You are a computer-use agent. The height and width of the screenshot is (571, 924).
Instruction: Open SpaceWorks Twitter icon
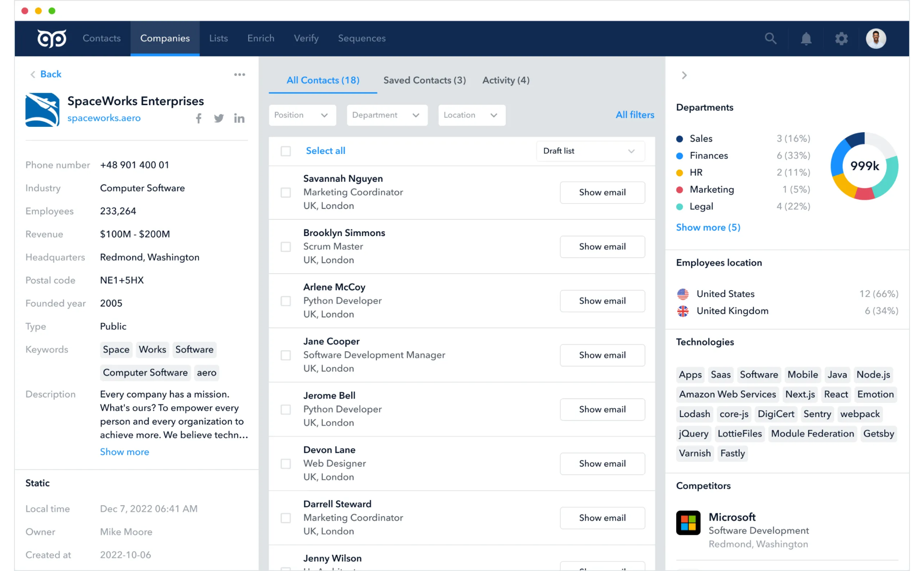pyautogui.click(x=219, y=118)
